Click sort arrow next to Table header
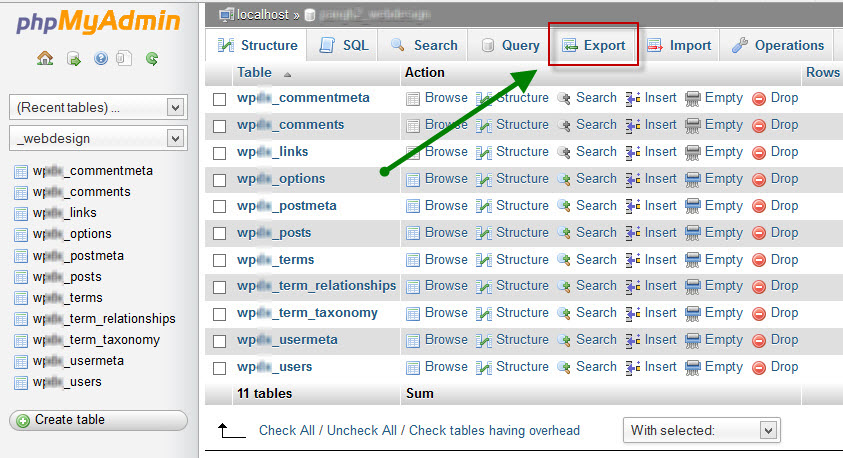 288,75
